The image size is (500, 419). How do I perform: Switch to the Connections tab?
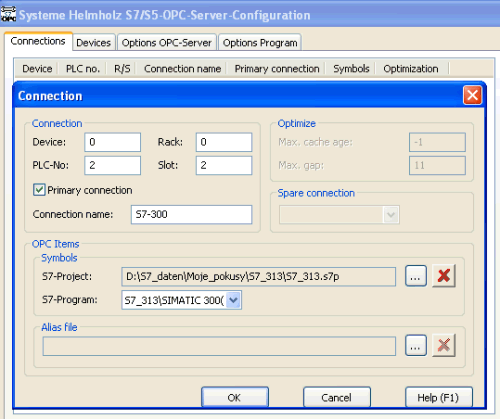click(x=38, y=41)
